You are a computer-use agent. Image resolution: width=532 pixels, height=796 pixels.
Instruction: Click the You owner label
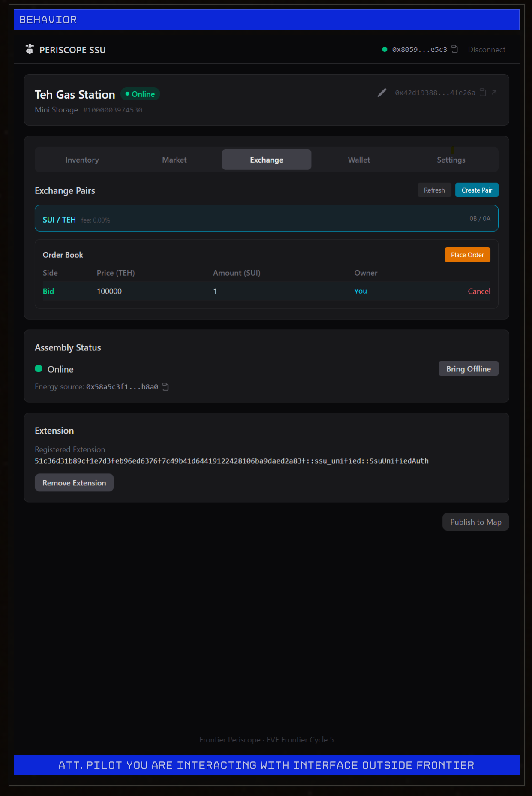[361, 291]
